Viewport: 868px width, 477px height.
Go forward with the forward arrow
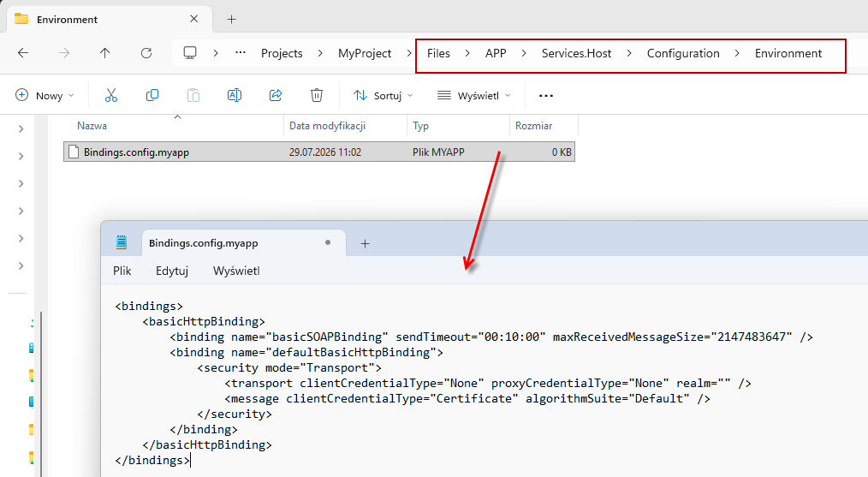tap(64, 53)
